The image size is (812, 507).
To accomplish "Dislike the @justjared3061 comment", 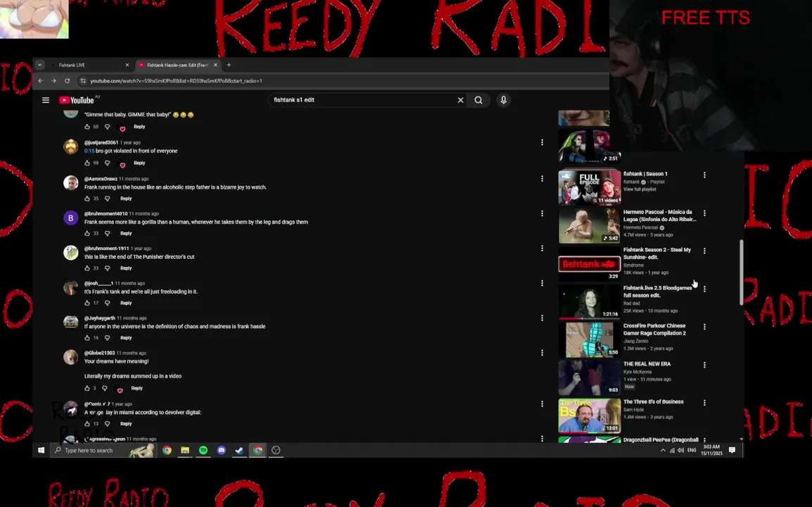I will coord(107,163).
